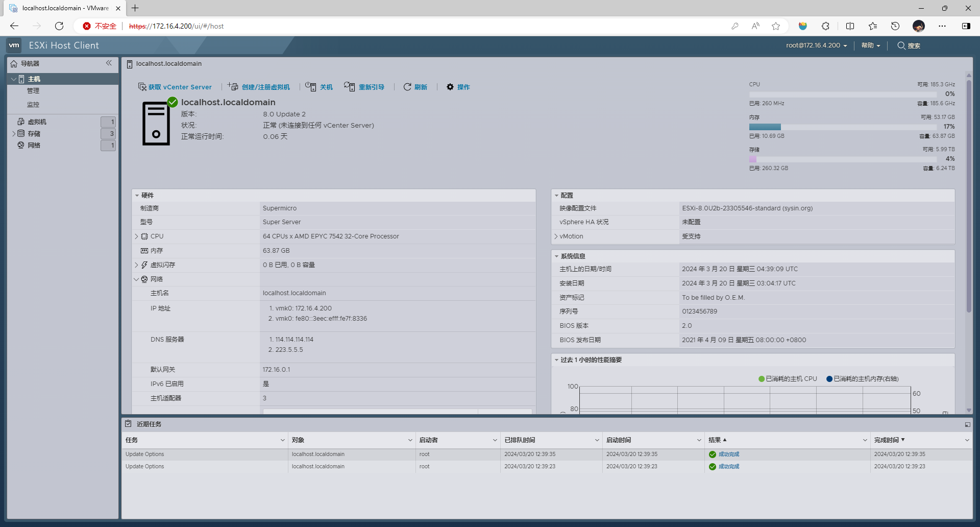Open the 对象 column dropdown menu

point(410,440)
